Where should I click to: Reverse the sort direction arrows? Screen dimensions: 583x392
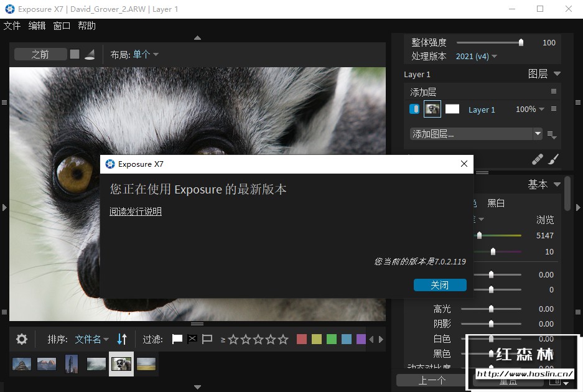pos(122,339)
